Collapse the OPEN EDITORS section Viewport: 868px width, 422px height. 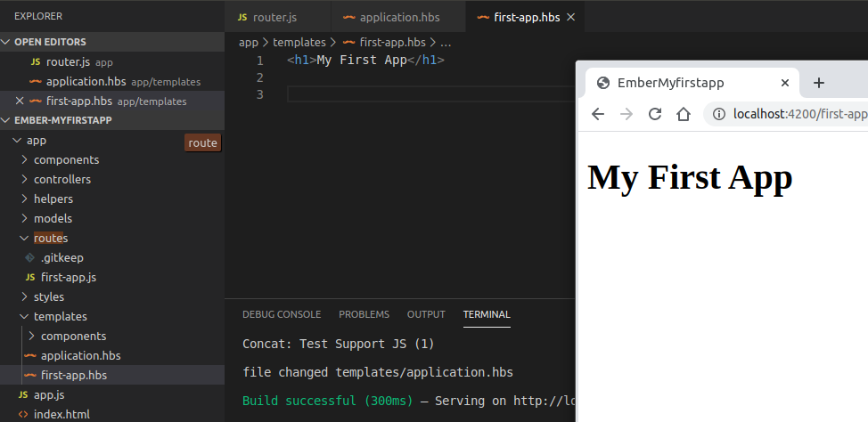click(x=111, y=42)
